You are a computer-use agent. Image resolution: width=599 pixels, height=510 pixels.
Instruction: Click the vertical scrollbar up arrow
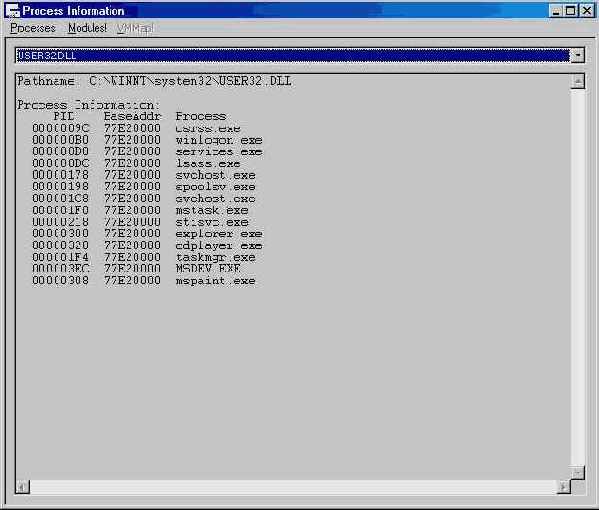578,81
